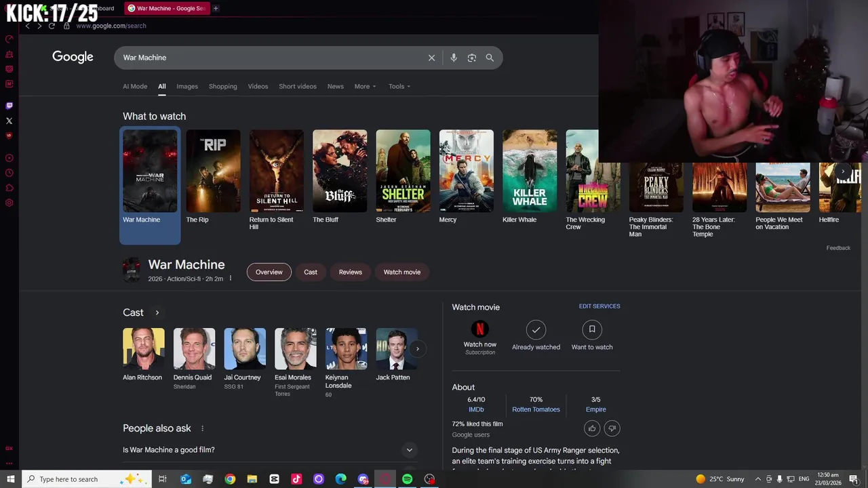This screenshot has height=488, width=868.
Task: Open the sidebar player icon
Action: 9,158
